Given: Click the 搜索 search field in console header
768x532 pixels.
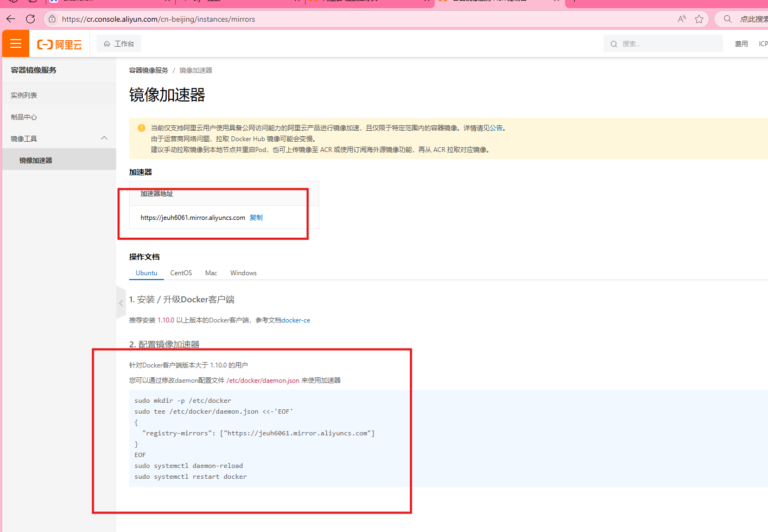Looking at the screenshot, I should tap(663, 43).
